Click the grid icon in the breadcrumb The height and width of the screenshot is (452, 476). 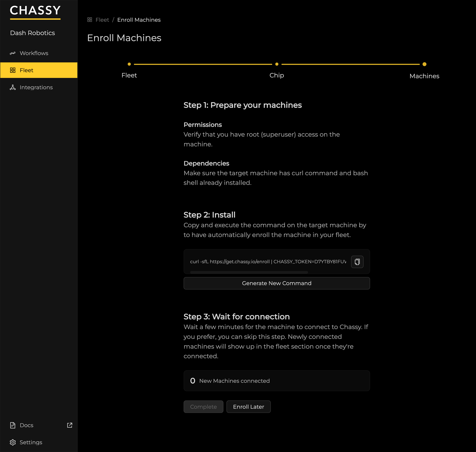(x=90, y=20)
